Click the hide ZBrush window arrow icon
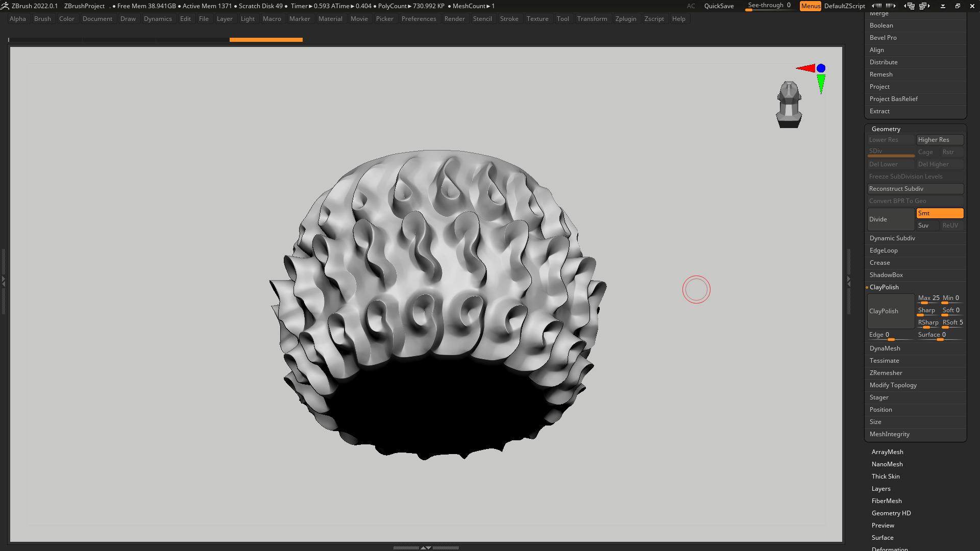Image resolution: width=980 pixels, height=551 pixels. (943, 6)
